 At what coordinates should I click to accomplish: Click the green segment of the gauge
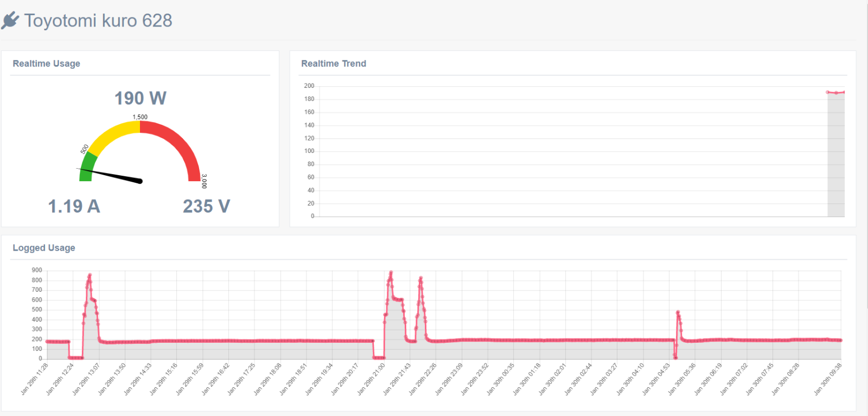87,167
